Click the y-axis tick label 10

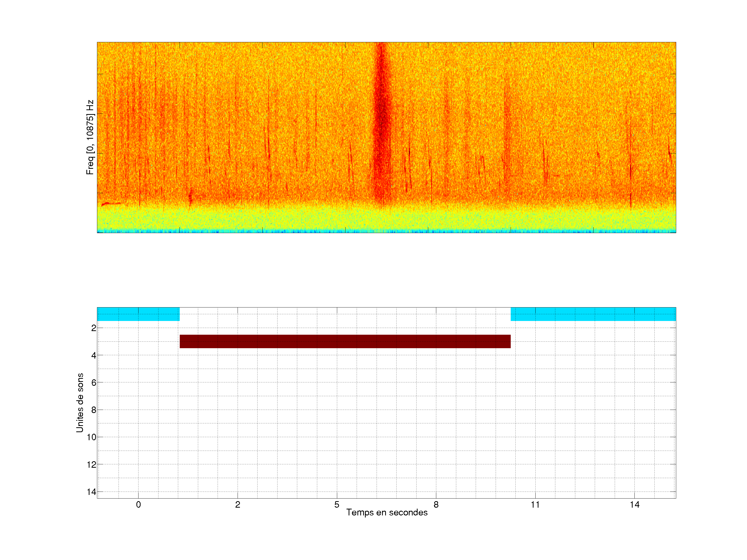pos(92,437)
